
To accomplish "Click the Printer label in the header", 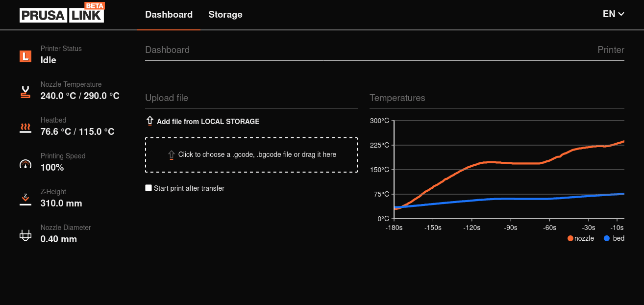I will [x=611, y=50].
